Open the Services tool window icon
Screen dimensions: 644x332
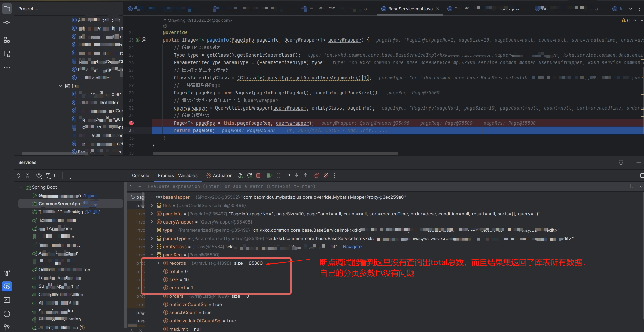[x=7, y=286]
